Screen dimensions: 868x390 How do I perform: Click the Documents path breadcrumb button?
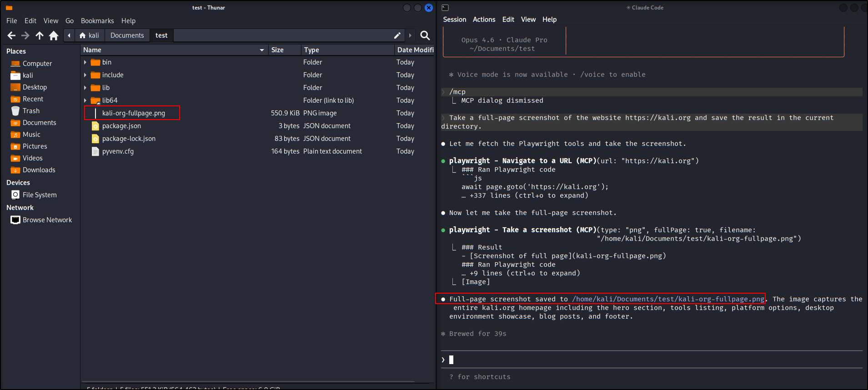coord(127,35)
